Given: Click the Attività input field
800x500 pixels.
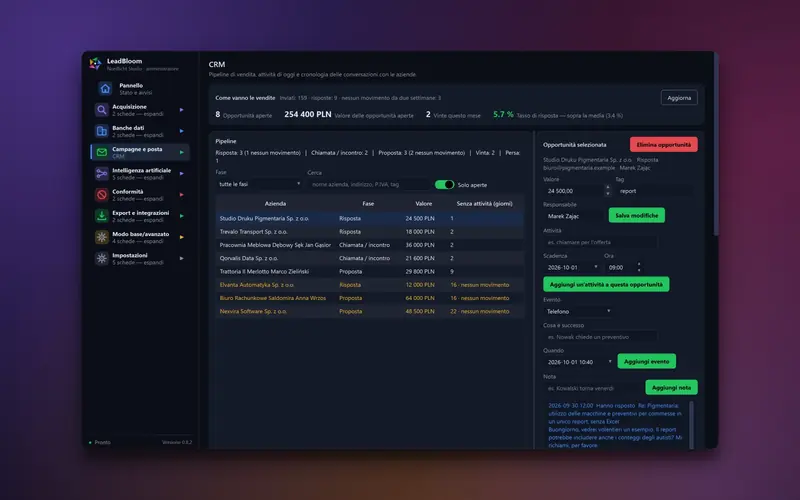Looking at the screenshot, I should click(600, 242).
